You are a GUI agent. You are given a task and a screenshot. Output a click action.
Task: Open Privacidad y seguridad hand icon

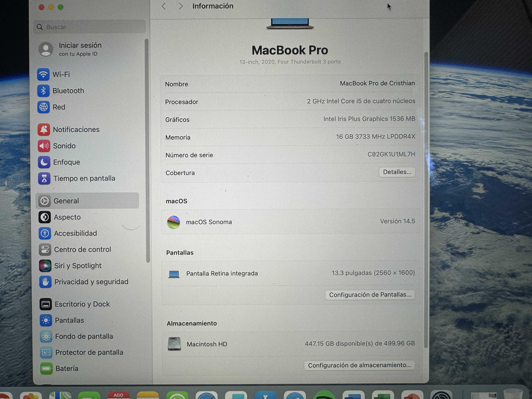click(46, 282)
